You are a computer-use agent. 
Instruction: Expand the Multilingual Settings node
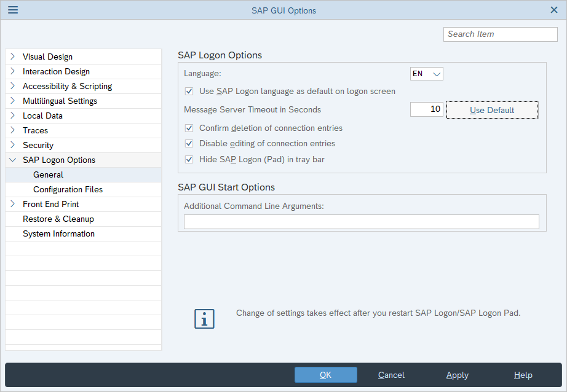(13, 101)
